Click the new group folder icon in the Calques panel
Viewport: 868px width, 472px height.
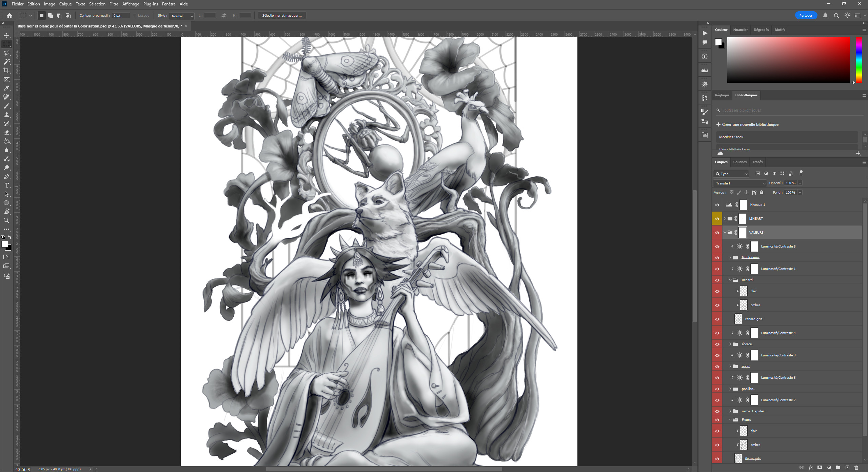(838, 468)
